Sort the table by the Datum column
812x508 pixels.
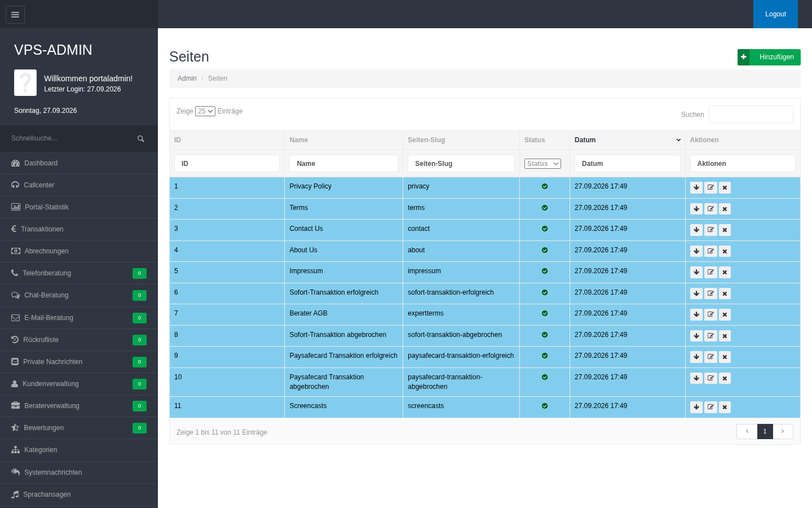(x=628, y=140)
